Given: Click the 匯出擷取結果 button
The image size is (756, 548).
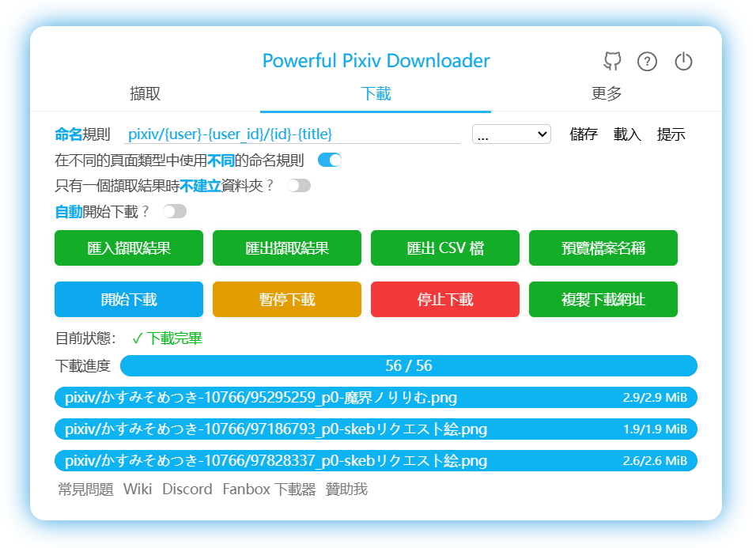Looking at the screenshot, I should coord(287,248).
